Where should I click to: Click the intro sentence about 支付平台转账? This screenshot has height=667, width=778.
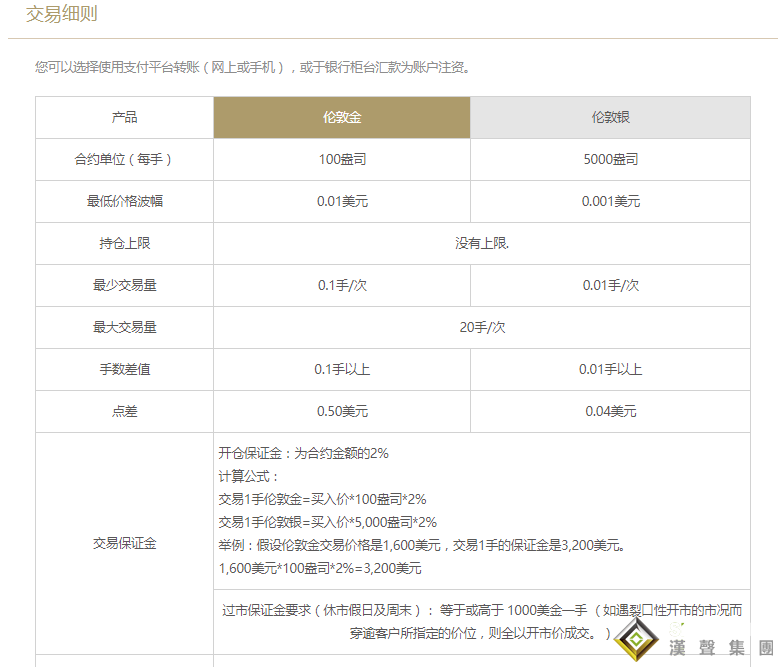click(x=252, y=67)
